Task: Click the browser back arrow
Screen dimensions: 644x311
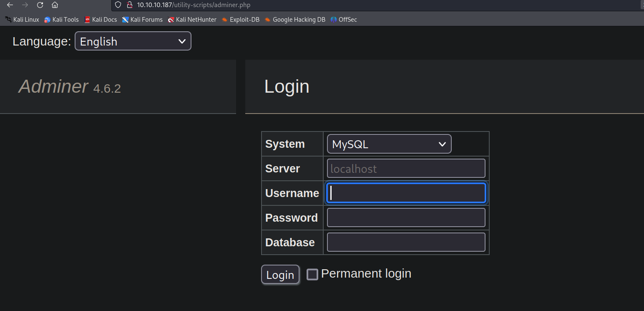Action: pos(10,5)
